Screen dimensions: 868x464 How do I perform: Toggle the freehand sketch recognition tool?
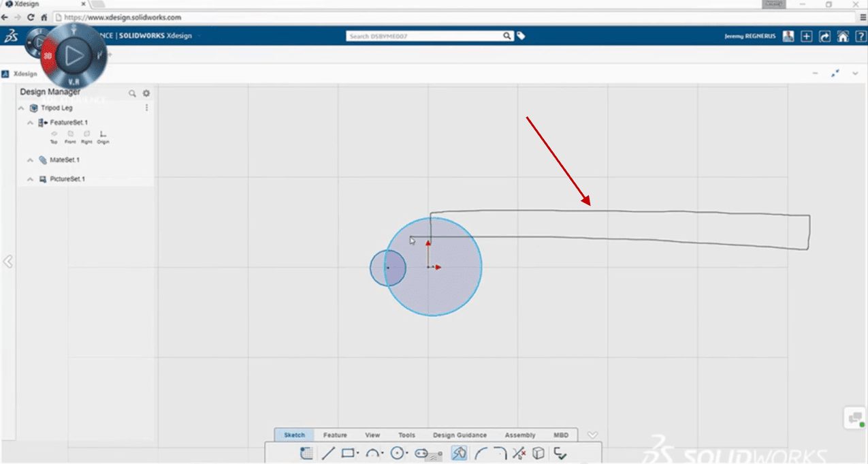point(459,453)
